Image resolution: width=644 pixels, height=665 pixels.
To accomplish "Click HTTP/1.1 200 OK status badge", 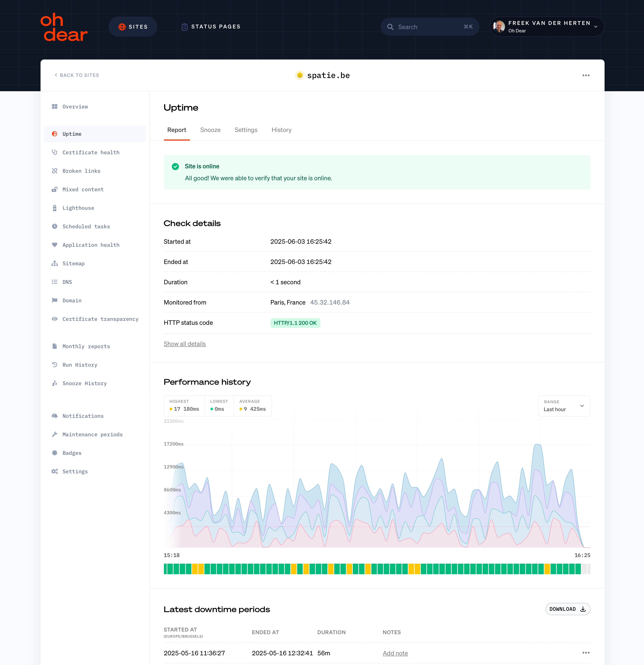I will pos(295,323).
